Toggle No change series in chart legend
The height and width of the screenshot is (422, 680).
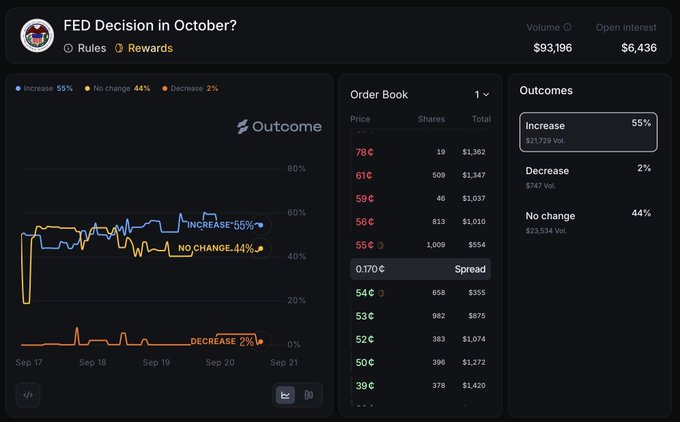coord(118,88)
